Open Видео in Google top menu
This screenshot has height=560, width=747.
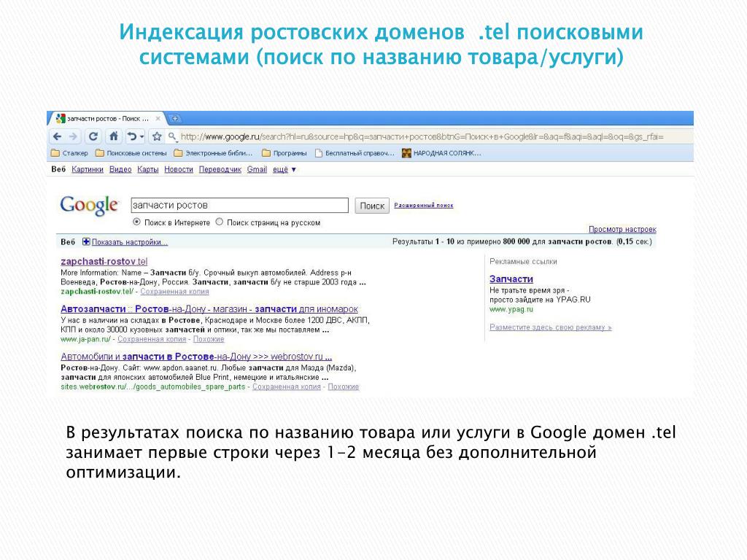pos(120,169)
